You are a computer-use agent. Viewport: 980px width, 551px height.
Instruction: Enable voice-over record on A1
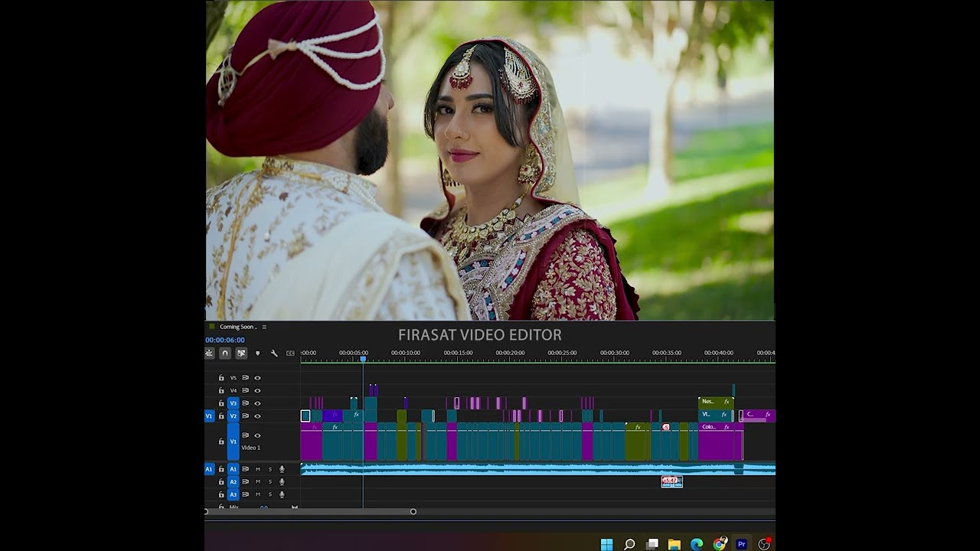(x=282, y=469)
